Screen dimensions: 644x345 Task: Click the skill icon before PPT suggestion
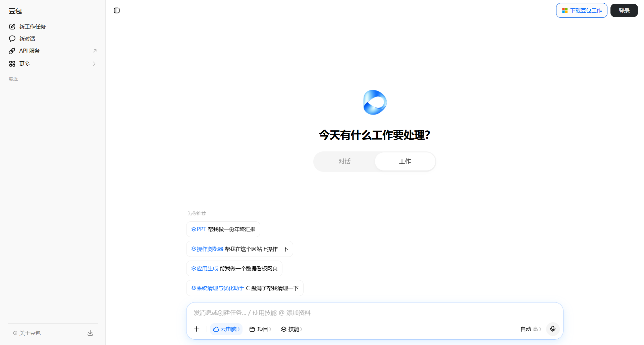coord(194,229)
